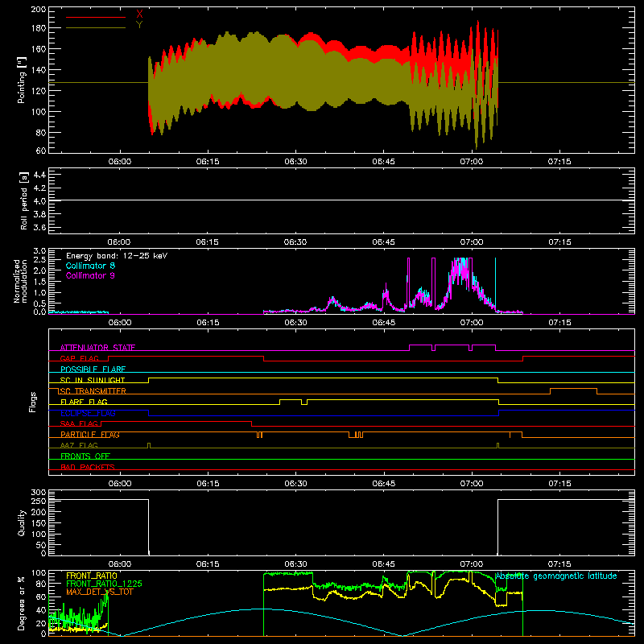
Task: Click the 'Absolute geomagnetic latitude' label
Action: click(556, 576)
